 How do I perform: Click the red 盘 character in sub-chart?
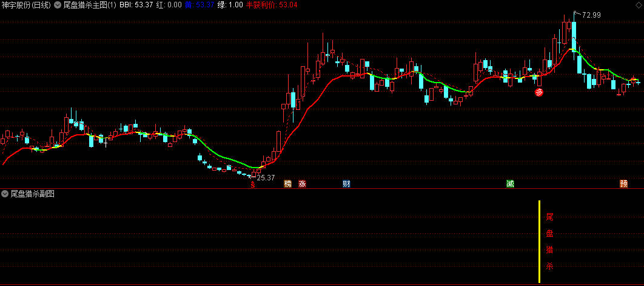coord(549,233)
